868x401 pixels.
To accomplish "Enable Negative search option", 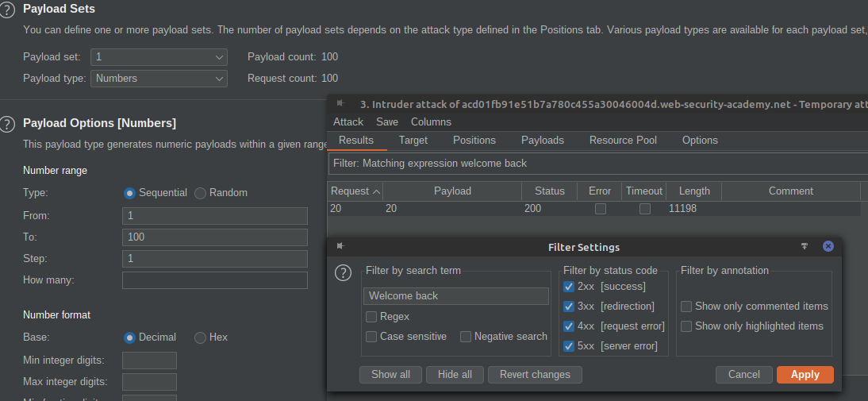I will [466, 337].
